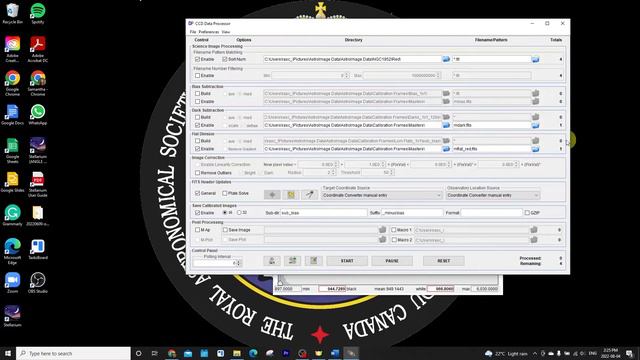Enable the Macro 2 checkbox
This screenshot has height=360, width=640.
(394, 240)
